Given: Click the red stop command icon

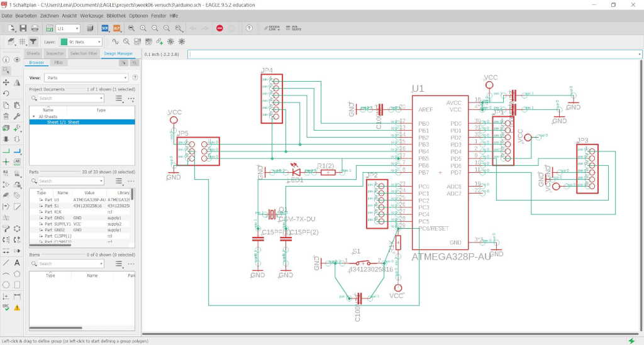Looking at the screenshot, I should pos(219,28).
